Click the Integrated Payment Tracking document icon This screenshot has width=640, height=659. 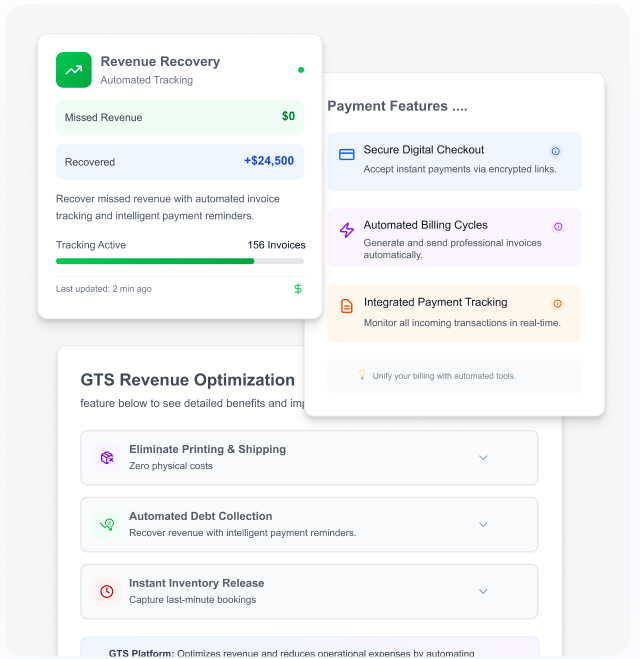point(347,306)
